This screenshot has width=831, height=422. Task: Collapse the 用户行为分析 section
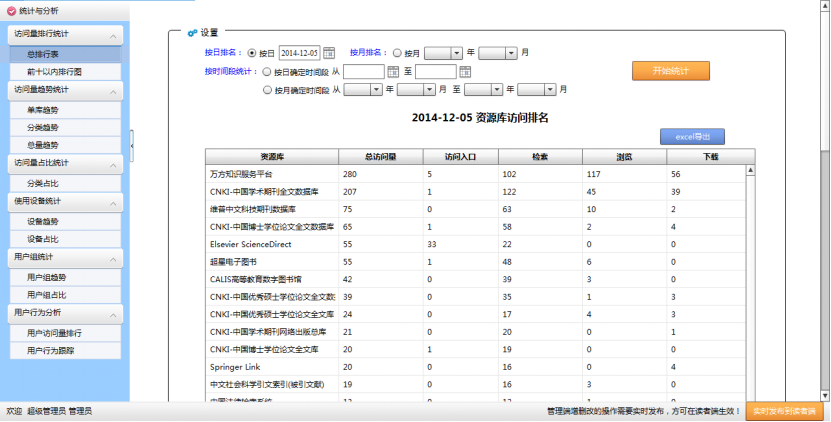pos(114,314)
